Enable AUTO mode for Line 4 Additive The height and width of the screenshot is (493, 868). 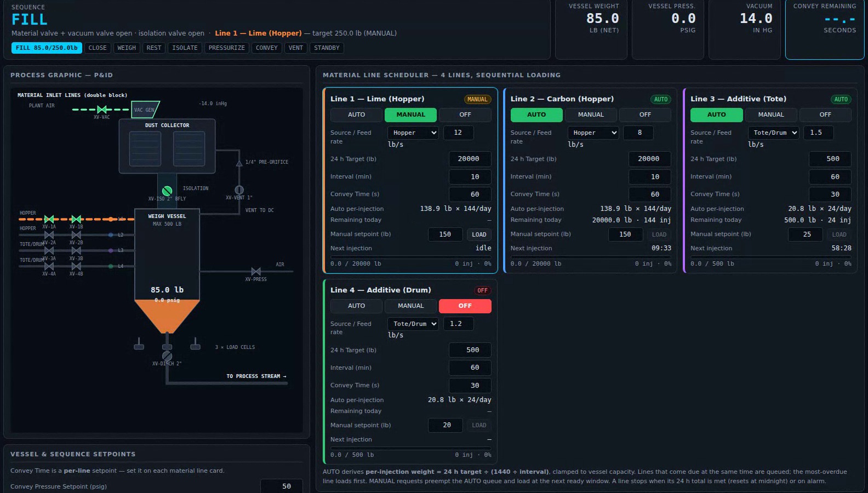click(x=356, y=306)
